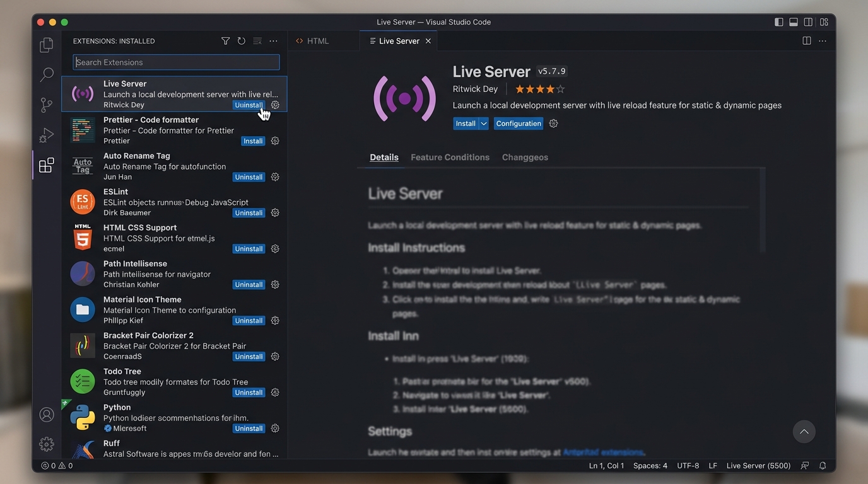The width and height of the screenshot is (868, 484).
Task: Open the manage gear for ESLint
Action: (275, 213)
